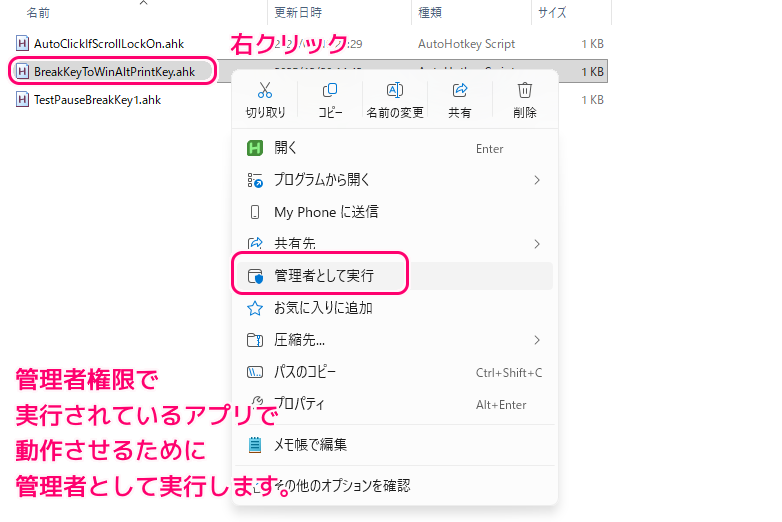This screenshot has height=522, width=782.
Task: Click the Cut scissors icon
Action: point(265,90)
